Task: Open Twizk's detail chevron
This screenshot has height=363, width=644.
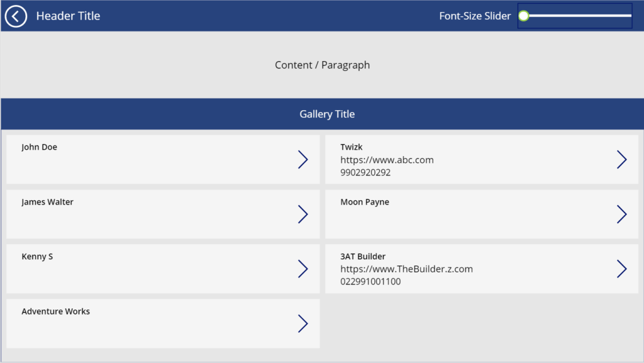Action: (622, 159)
